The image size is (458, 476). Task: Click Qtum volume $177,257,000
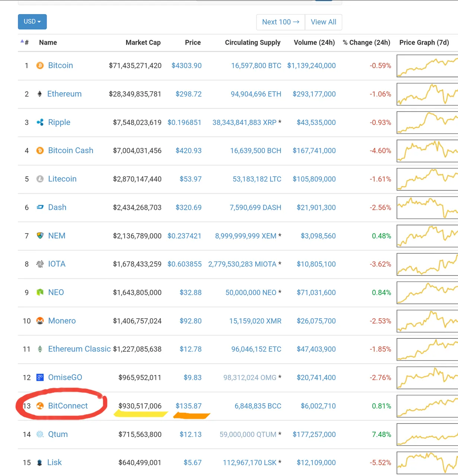(314, 434)
